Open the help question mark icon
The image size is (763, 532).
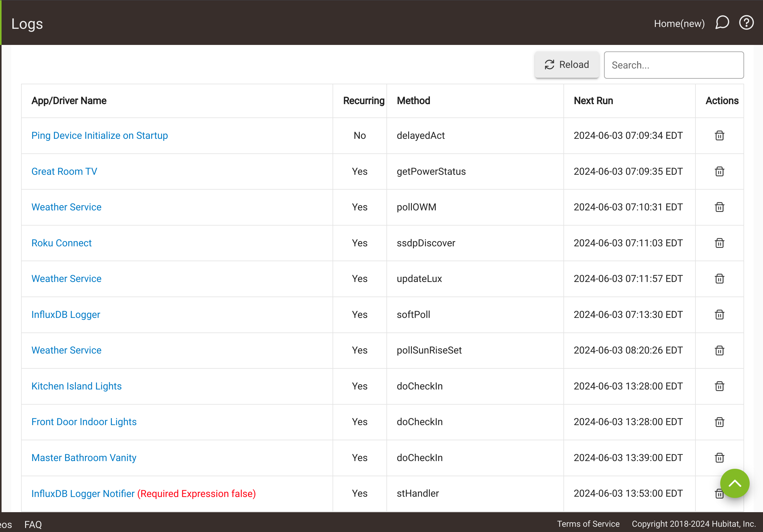pos(746,23)
